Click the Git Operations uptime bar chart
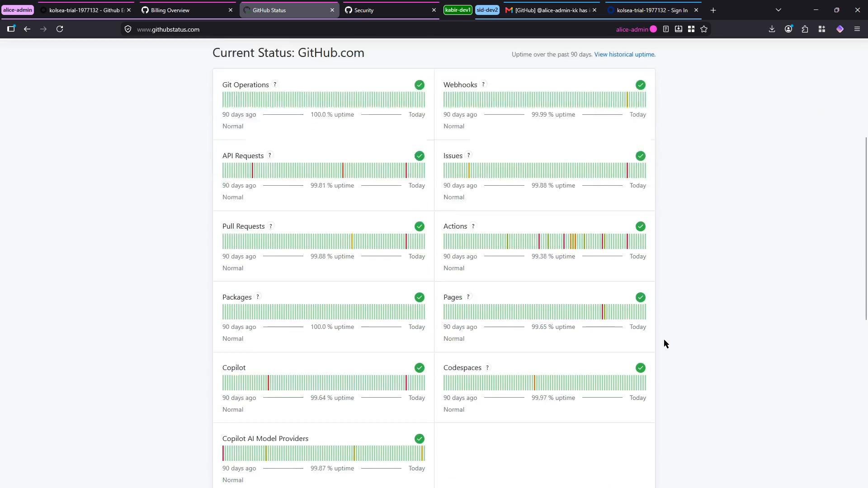 324,99
